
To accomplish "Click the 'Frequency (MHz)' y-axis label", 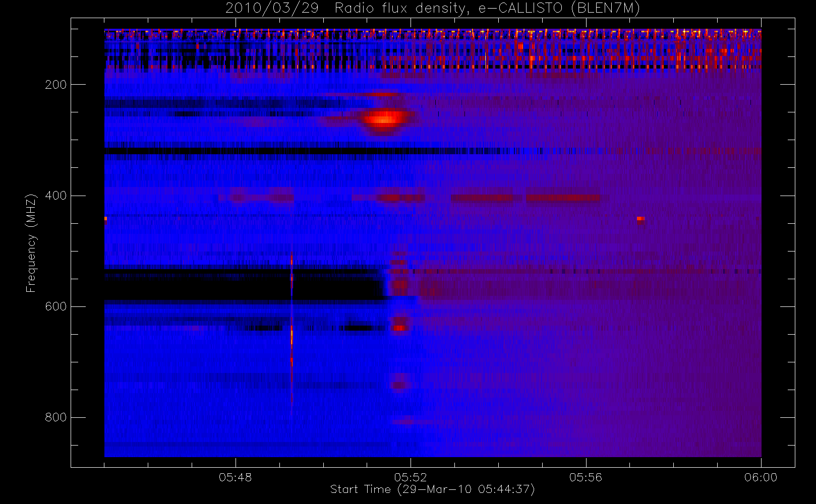I will (x=31, y=243).
